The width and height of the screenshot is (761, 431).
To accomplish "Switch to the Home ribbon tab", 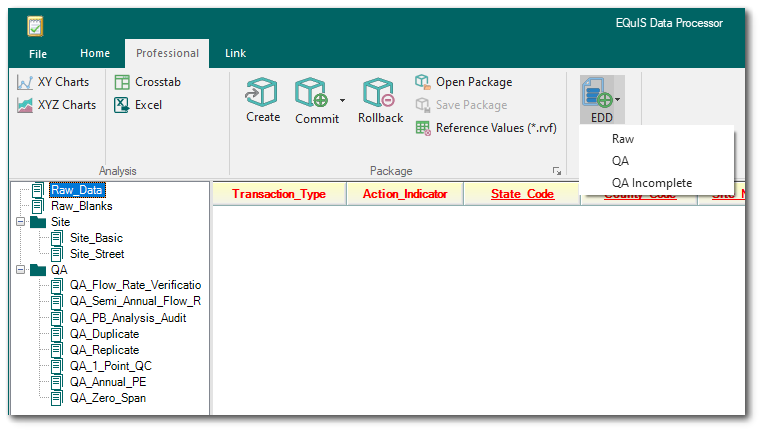I will pos(95,54).
